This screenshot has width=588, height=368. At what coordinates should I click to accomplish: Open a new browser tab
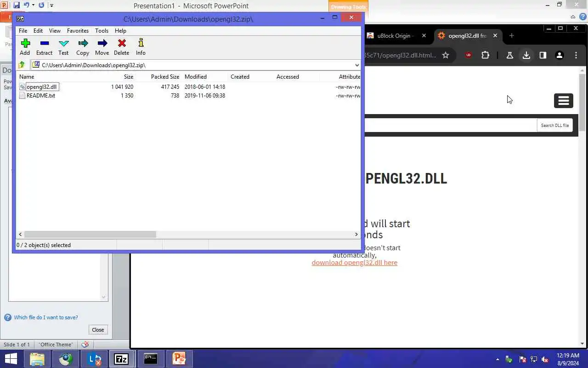tap(511, 35)
